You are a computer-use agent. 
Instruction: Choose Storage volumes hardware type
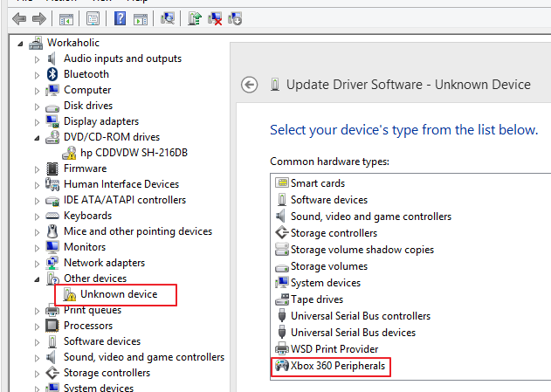[x=329, y=266]
